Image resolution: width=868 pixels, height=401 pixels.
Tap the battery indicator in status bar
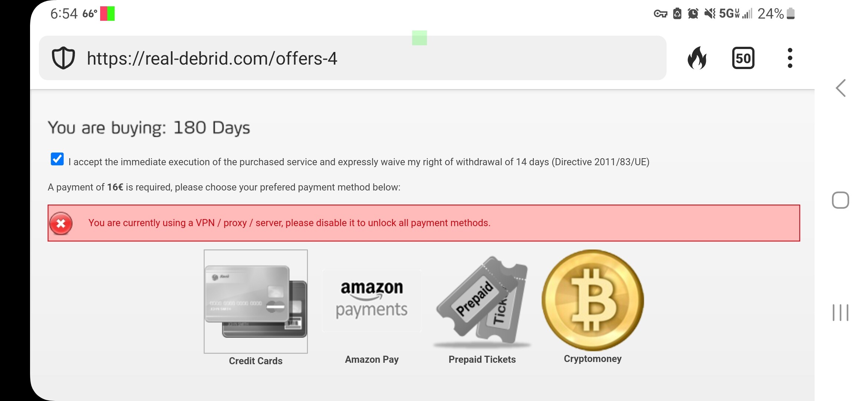click(x=790, y=14)
